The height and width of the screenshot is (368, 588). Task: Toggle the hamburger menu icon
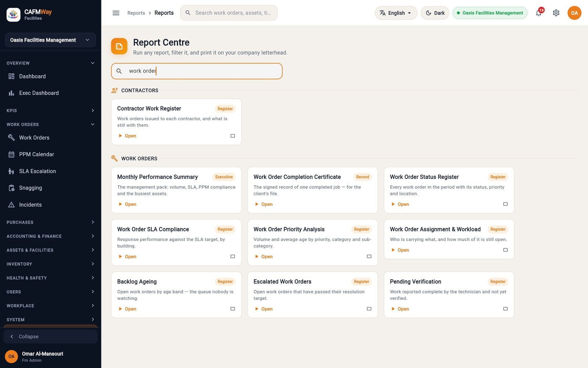pos(116,13)
